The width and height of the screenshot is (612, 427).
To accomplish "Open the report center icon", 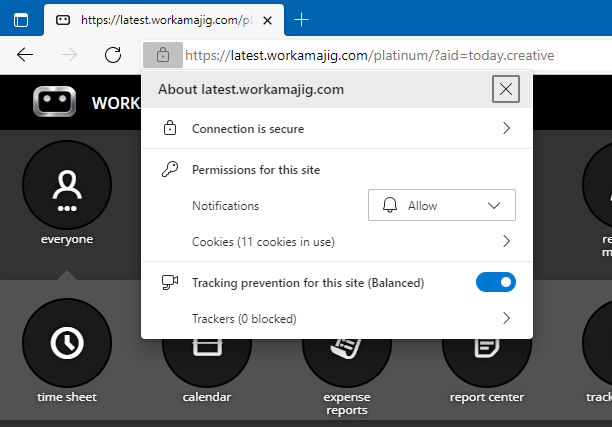I will [487, 361].
